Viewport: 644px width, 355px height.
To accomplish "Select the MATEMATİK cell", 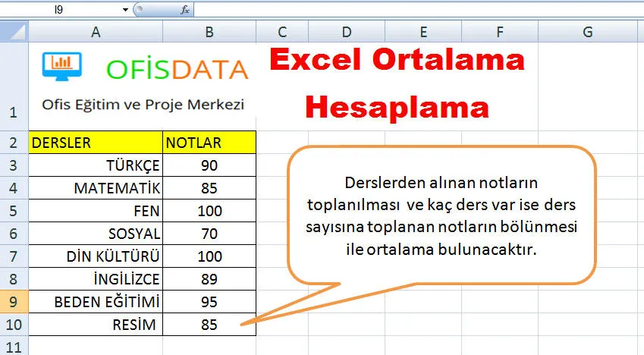I will click(x=96, y=188).
